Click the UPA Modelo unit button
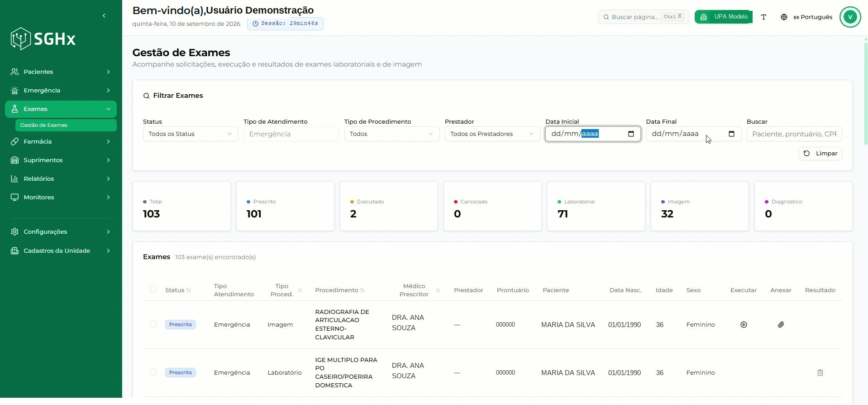868x405 pixels. pyautogui.click(x=723, y=17)
